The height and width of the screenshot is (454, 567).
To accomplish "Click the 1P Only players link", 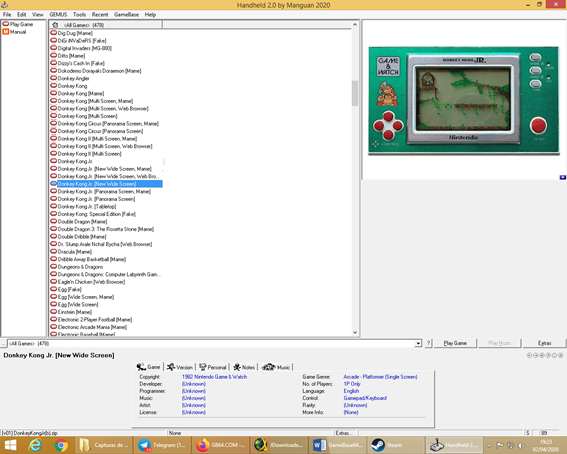I will [x=352, y=384].
